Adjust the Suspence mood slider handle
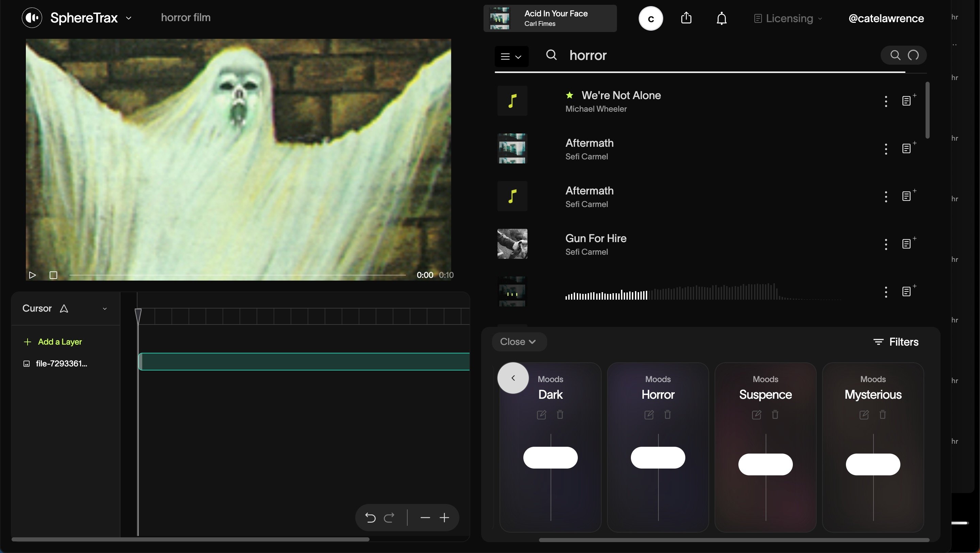 (765, 464)
